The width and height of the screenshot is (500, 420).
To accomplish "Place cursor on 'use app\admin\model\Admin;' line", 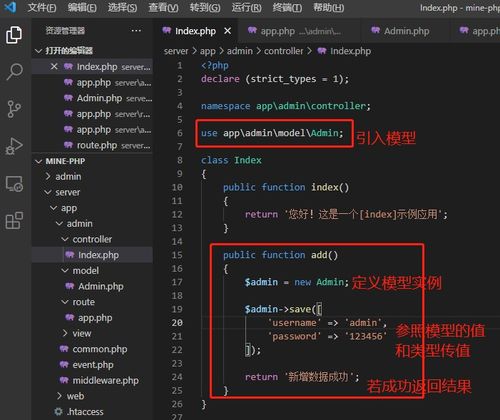I will point(272,133).
